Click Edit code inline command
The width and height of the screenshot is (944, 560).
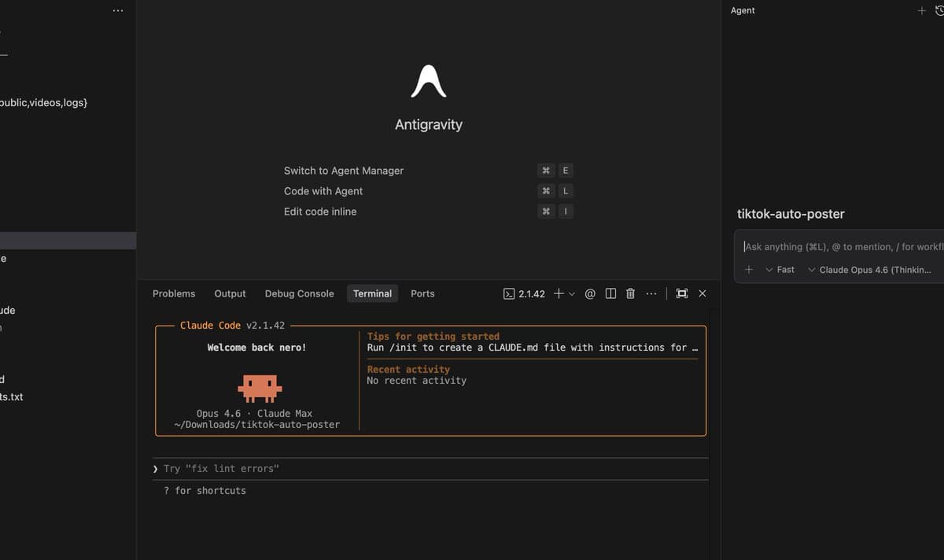point(320,212)
